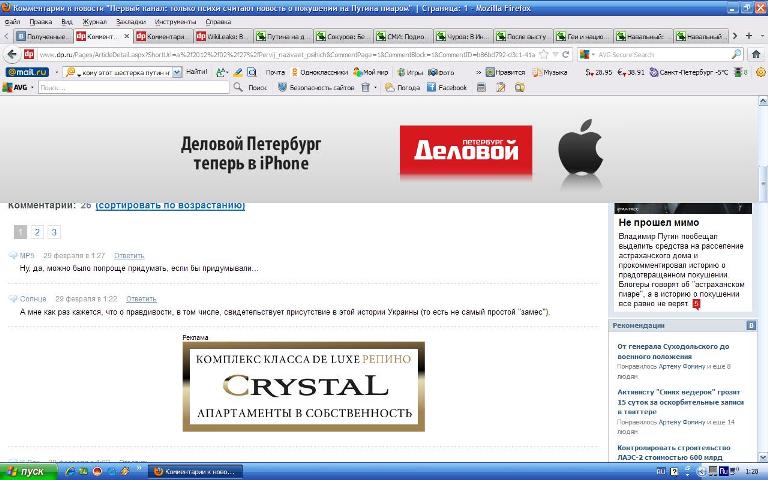Collapse the Рекомендации panel
Viewport: 768px width, 480px height.
point(751,325)
